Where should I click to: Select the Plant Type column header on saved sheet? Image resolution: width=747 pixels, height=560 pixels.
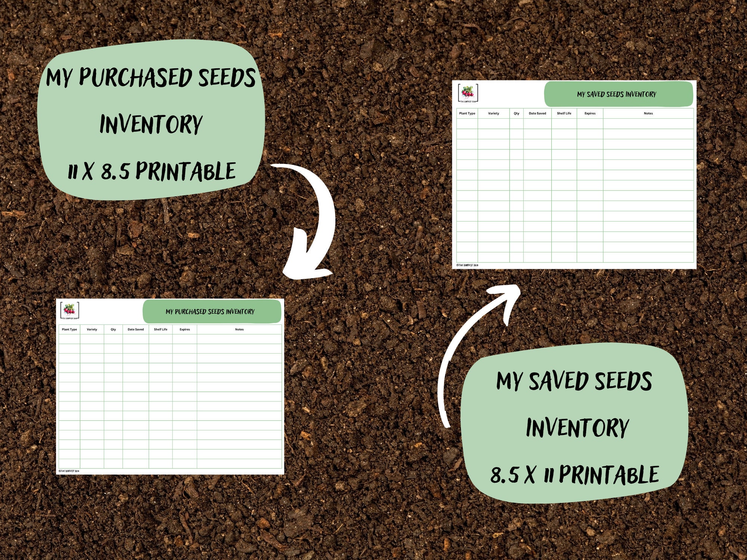click(x=467, y=114)
